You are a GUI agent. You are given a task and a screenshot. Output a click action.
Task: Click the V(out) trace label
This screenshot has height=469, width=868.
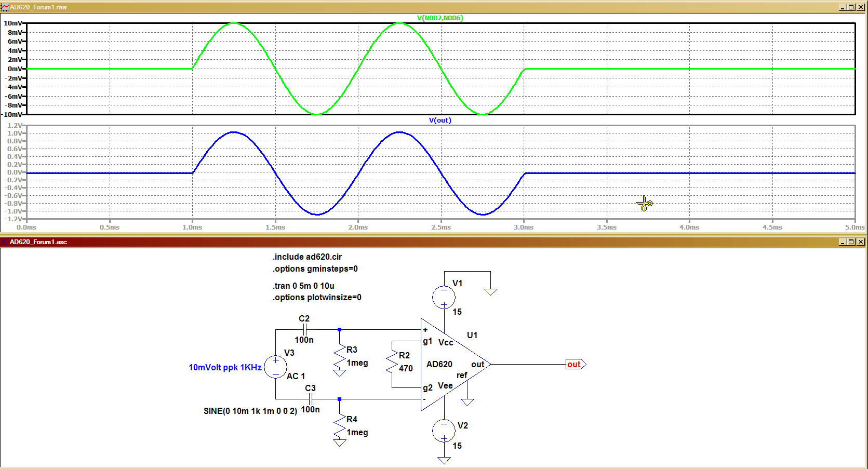440,120
